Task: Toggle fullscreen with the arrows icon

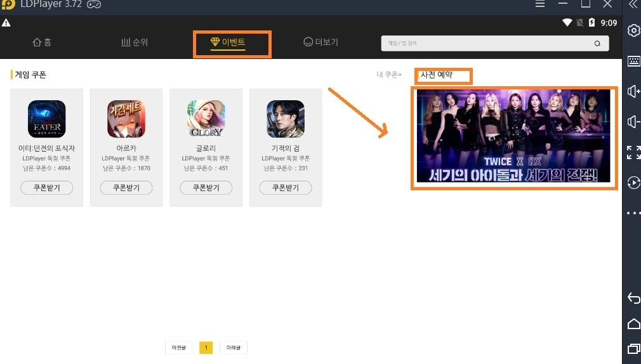Action: coord(633,152)
